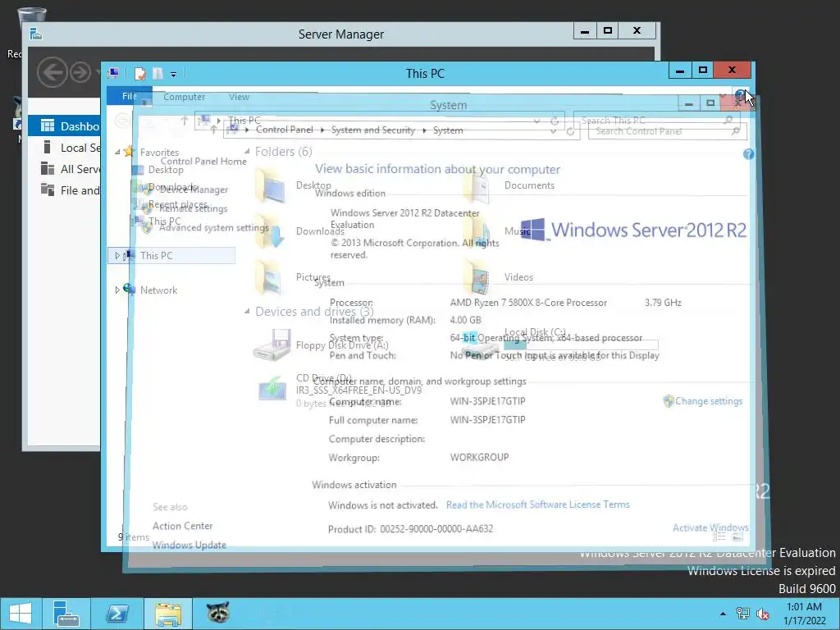
Task: Open Advanced system settings link
Action: [214, 228]
